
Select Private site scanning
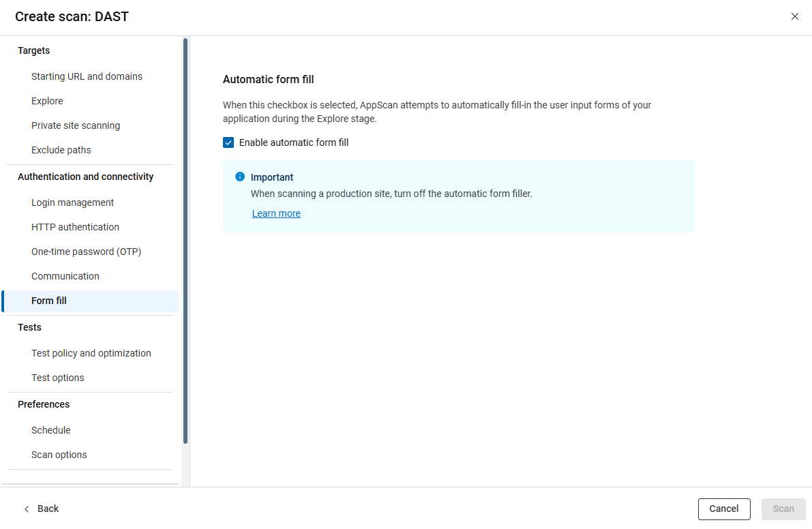pos(76,125)
